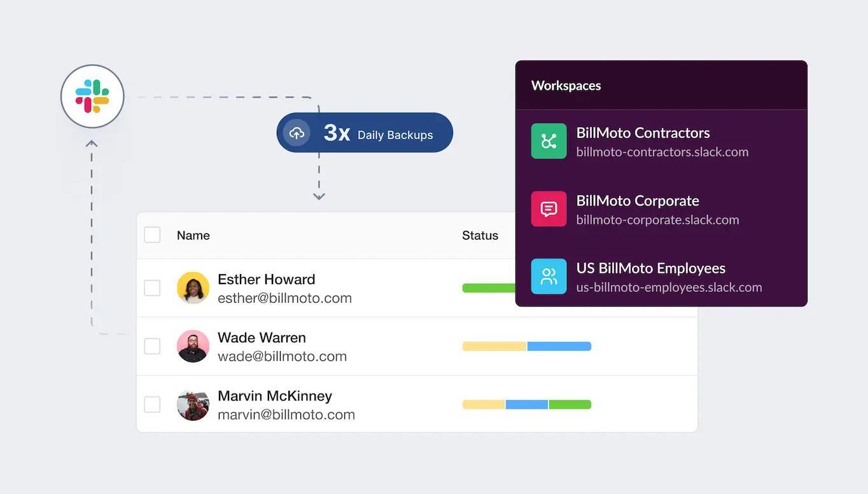868x494 pixels.
Task: Click the name Esther Howard
Action: [x=266, y=280]
